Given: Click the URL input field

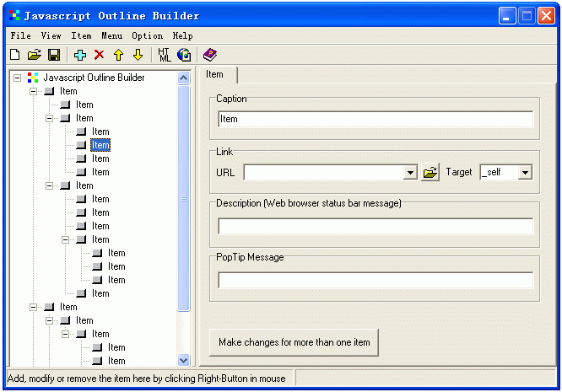Looking at the screenshot, I should tap(324, 173).
